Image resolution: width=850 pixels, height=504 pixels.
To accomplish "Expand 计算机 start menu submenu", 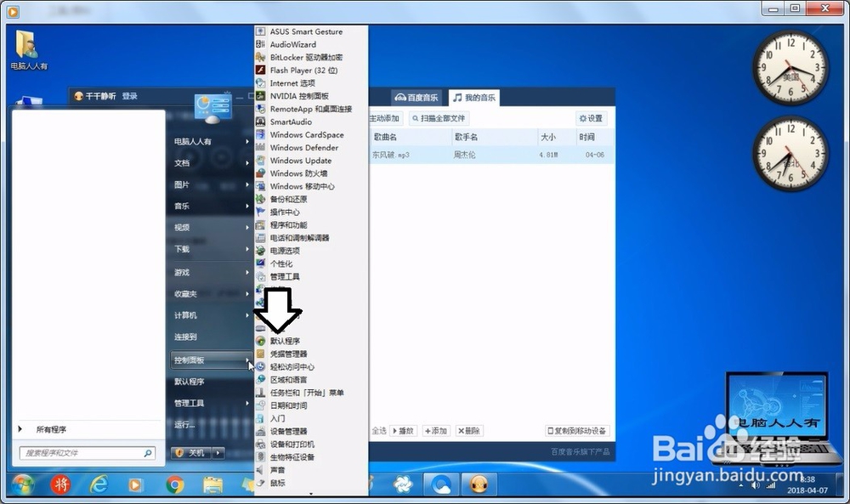I will click(212, 315).
